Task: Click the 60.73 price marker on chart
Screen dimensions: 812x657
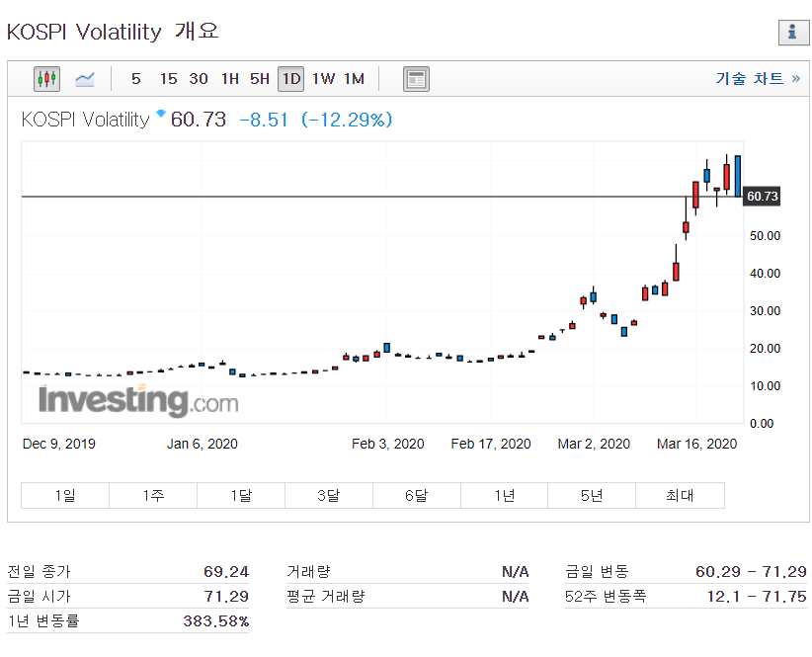Action: [763, 197]
